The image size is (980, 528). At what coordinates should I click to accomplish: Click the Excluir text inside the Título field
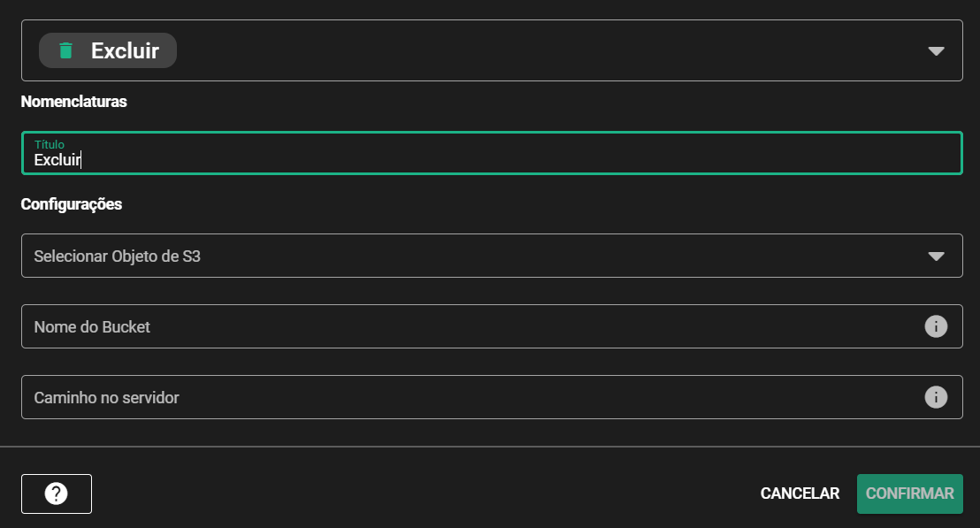coord(57,160)
